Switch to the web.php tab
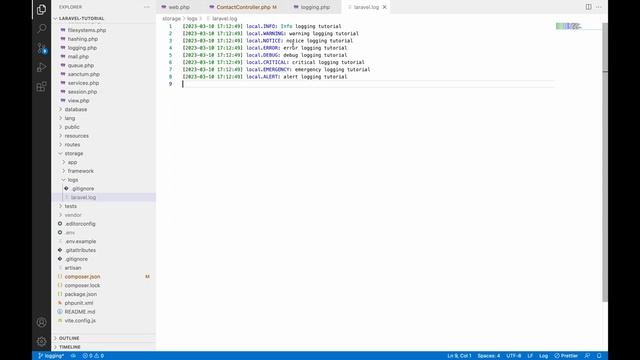This screenshot has height=360, width=640. pos(179,7)
